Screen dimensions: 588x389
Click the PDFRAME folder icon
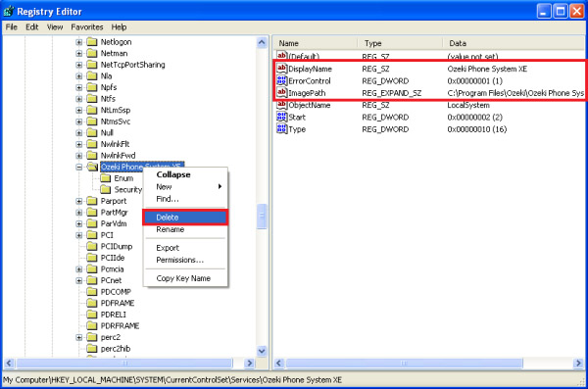(92, 303)
